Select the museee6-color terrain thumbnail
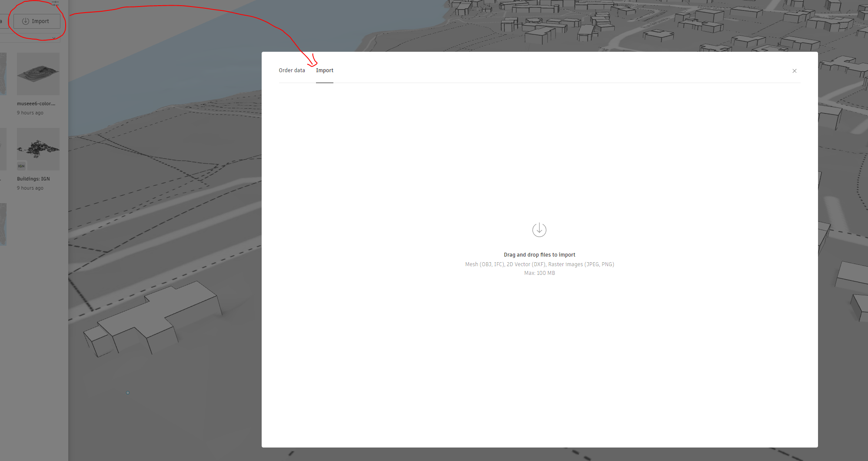This screenshot has height=461, width=868. 38,74
